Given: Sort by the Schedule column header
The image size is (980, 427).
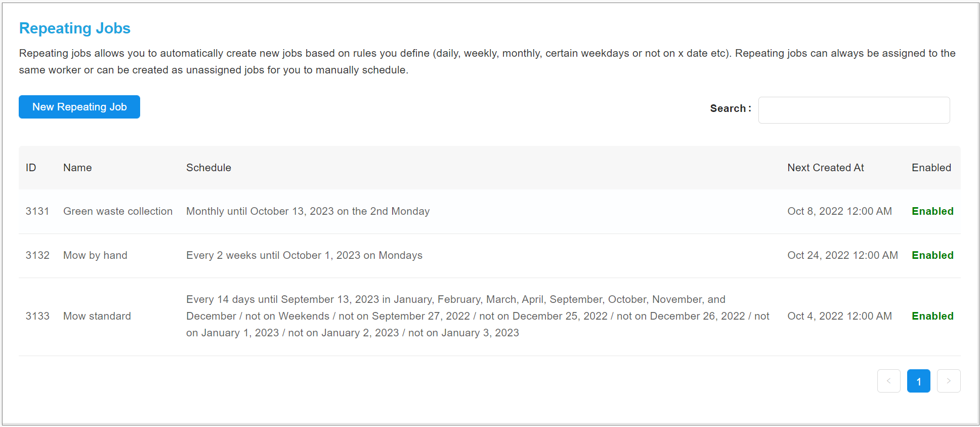Looking at the screenshot, I should tap(208, 168).
